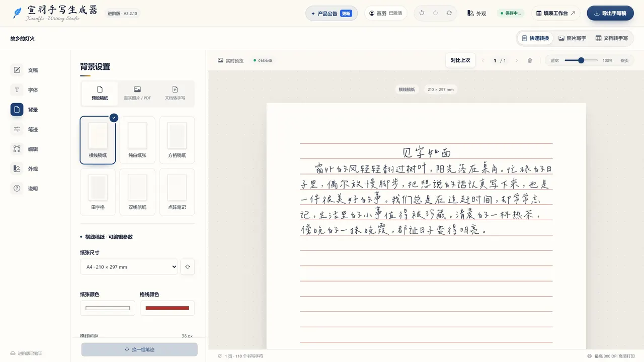
Task: Click the zoom slider in the preview toolbar
Action: point(581,60)
